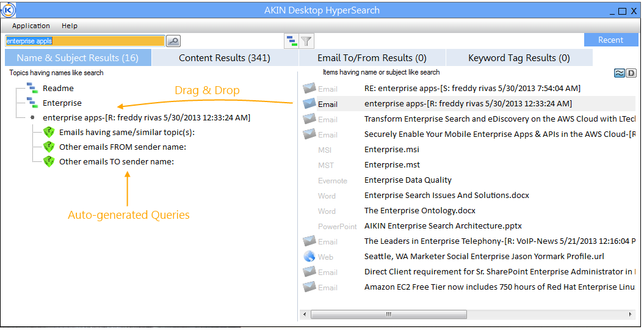Click the PowerPoint type label
The width and height of the screenshot is (644, 330).
pos(337,227)
